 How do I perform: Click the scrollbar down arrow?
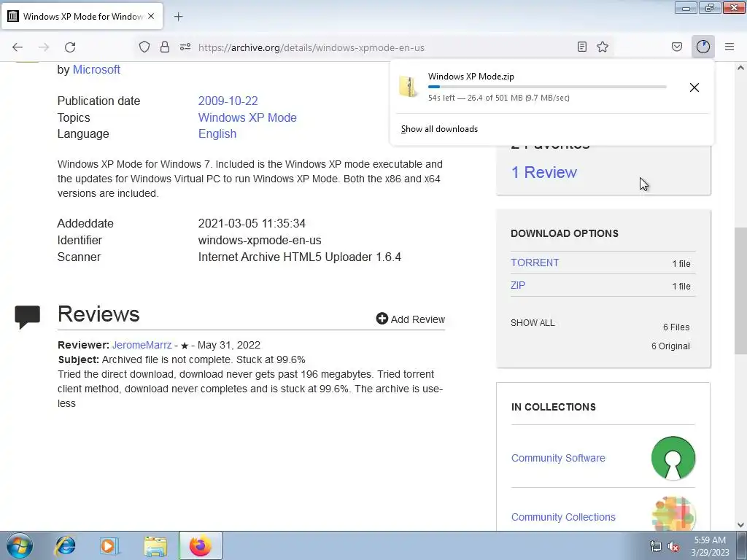tap(740, 525)
